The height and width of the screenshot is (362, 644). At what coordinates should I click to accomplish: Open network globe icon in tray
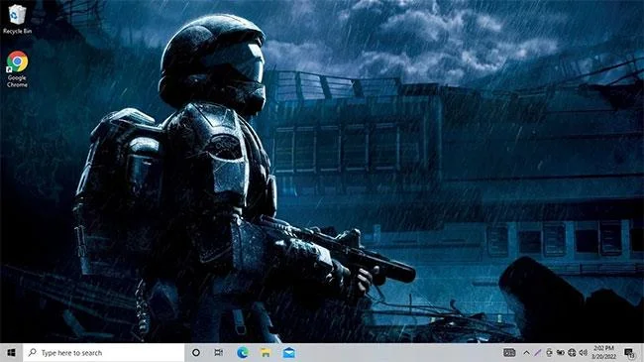pyautogui.click(x=572, y=352)
